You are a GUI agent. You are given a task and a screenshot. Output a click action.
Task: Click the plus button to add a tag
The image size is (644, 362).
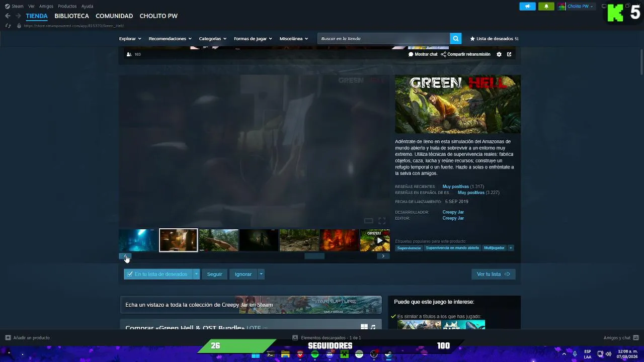coord(511,248)
